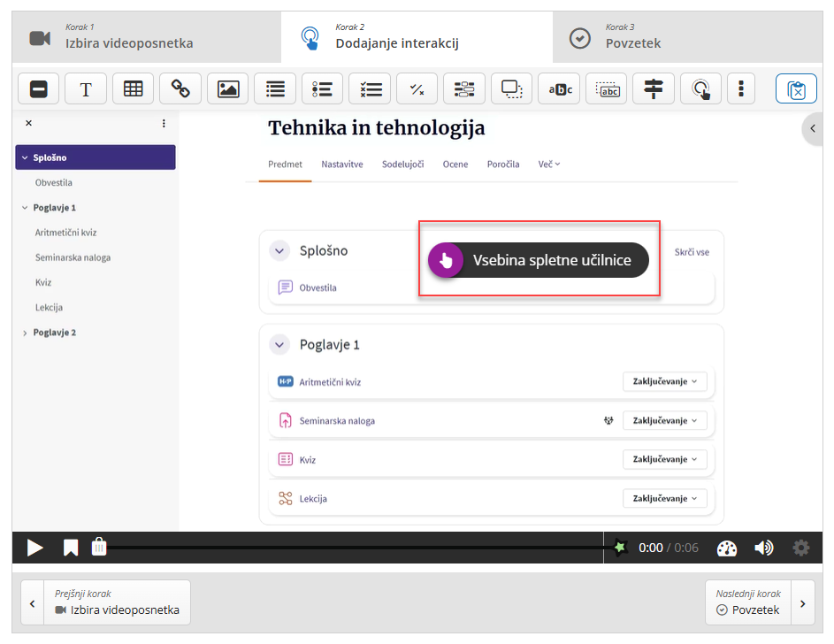Click the Link interaction icon
834x644 pixels.
tap(180, 88)
